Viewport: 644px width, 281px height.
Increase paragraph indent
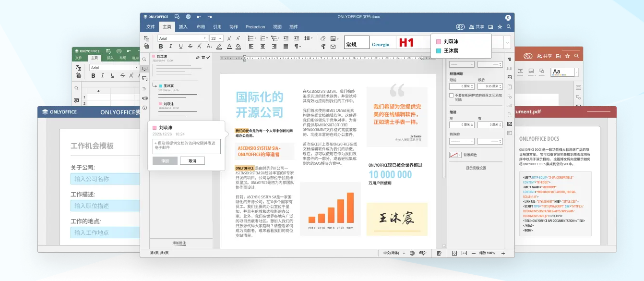297,38
